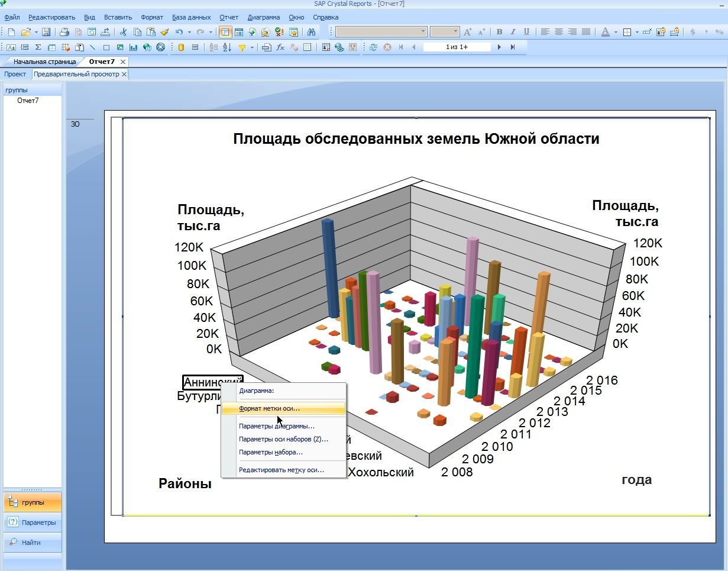
Task: Open the 'Диаграмма' menu in menu bar
Action: pyautogui.click(x=264, y=17)
